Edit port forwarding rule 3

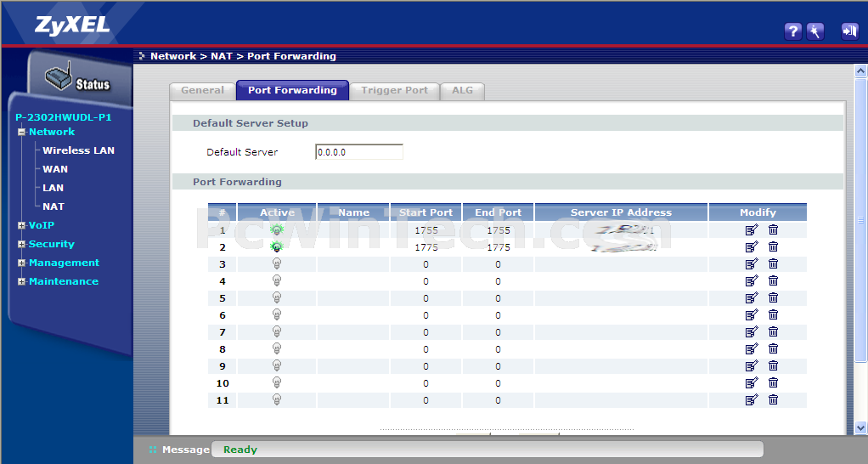pyautogui.click(x=751, y=264)
